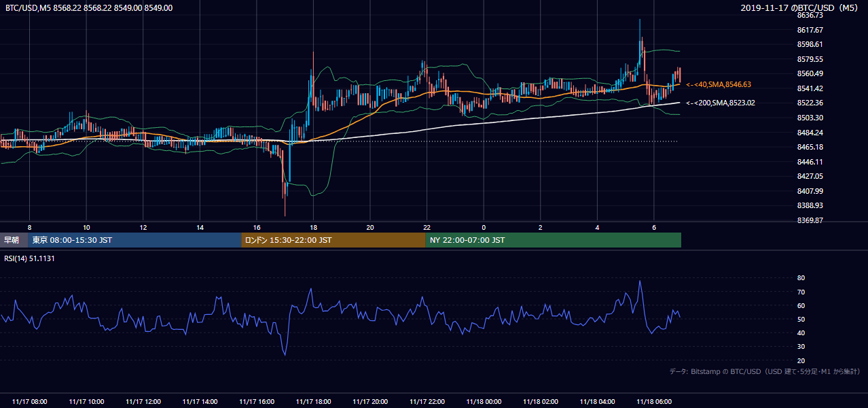Click price axis value 8407.99

click(810, 191)
